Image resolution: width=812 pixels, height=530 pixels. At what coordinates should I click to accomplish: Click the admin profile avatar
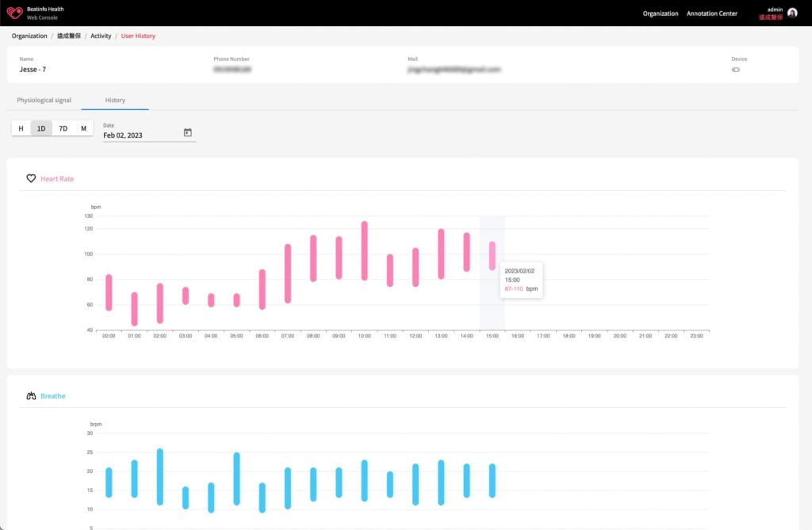(793, 12)
